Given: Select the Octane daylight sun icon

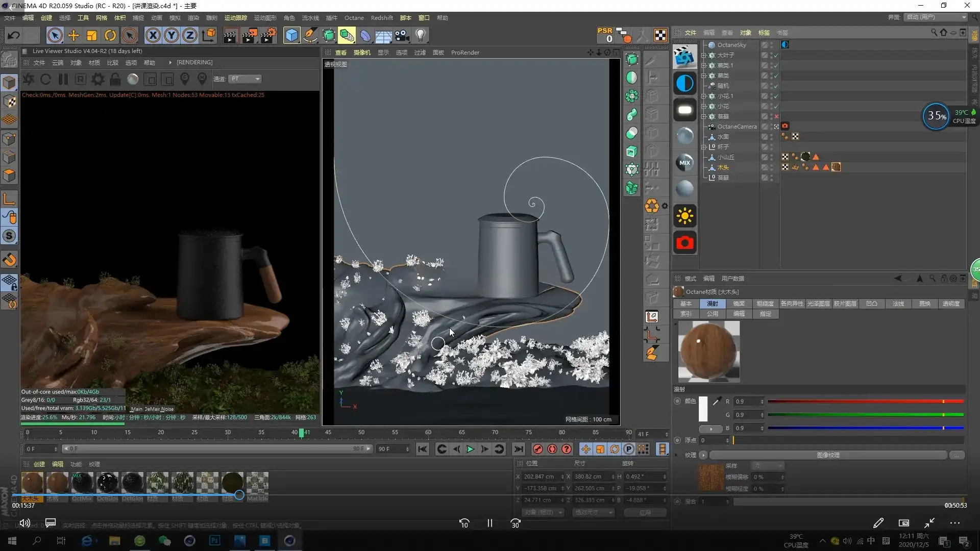Looking at the screenshot, I should click(684, 216).
